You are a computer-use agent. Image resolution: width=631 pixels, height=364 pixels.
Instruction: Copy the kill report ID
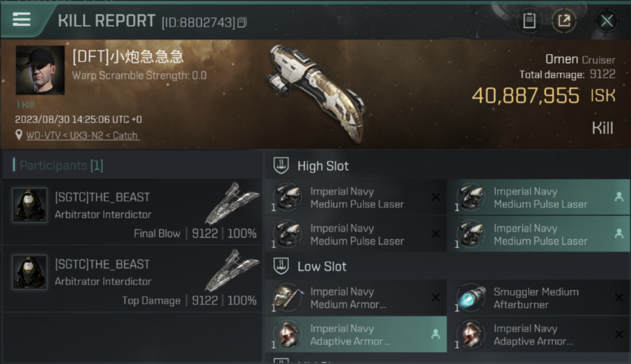point(242,22)
